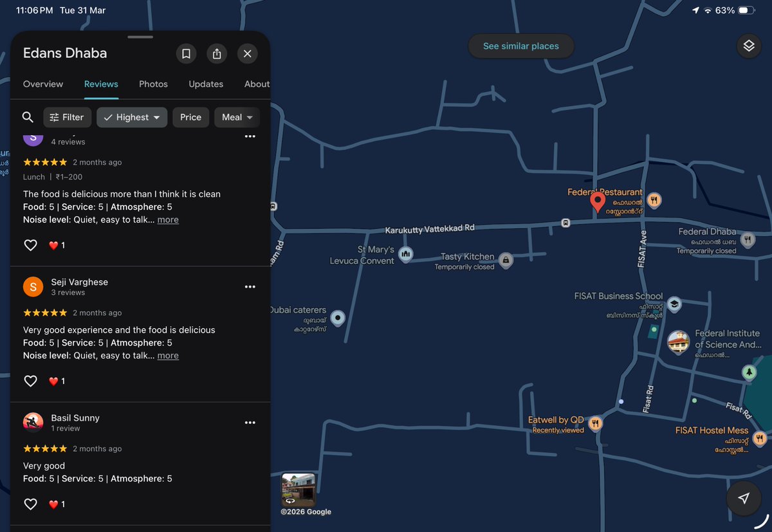Select the Eatwell by QD restaurant marker
Screen dimensions: 772x532
click(x=595, y=423)
